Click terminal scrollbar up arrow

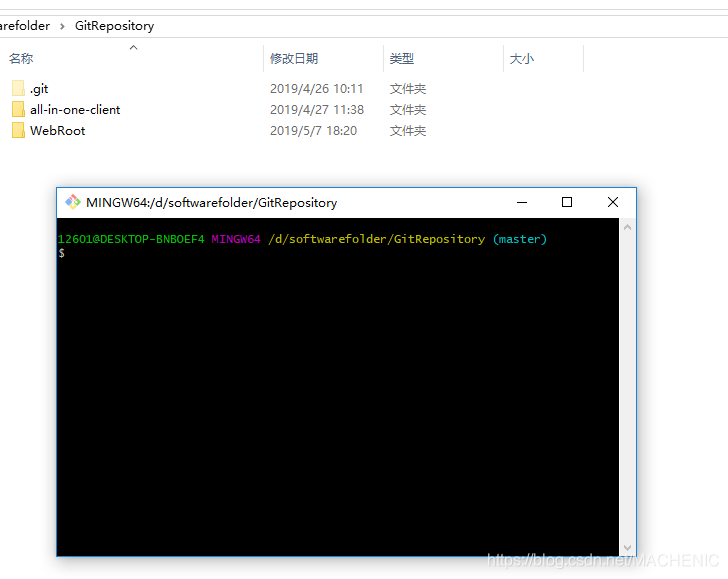coord(627,227)
